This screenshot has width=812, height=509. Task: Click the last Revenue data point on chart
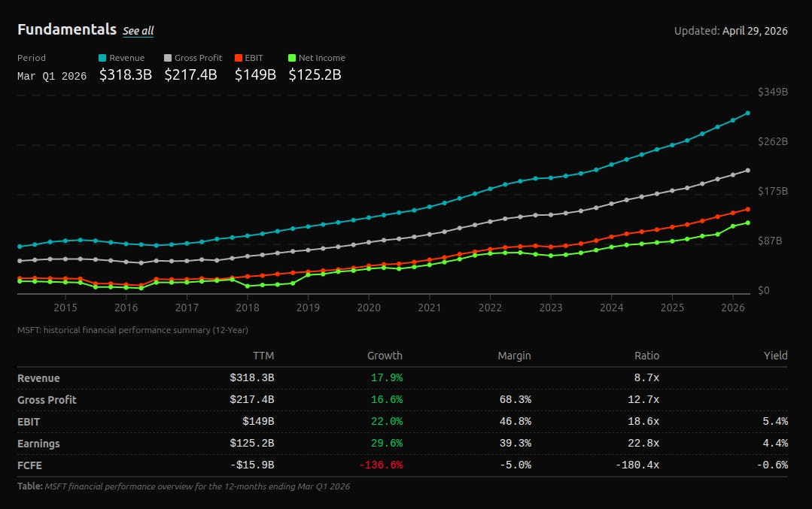[x=748, y=113]
